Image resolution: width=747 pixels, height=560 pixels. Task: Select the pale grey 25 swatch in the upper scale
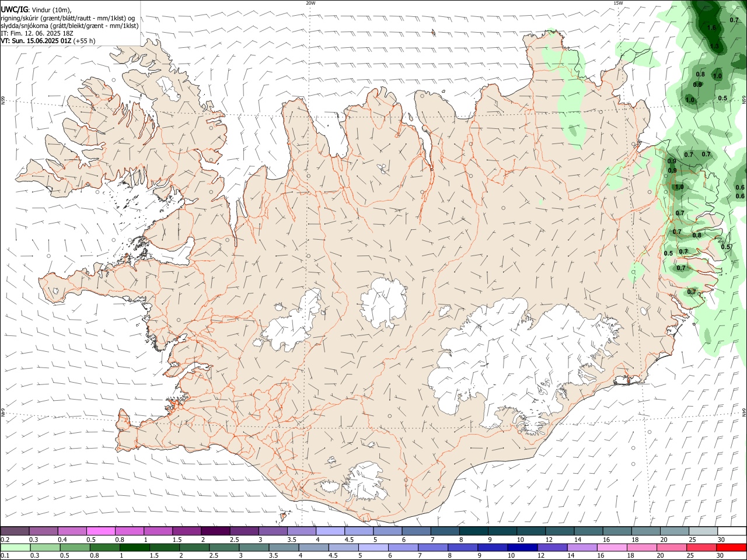pyautogui.click(x=703, y=531)
